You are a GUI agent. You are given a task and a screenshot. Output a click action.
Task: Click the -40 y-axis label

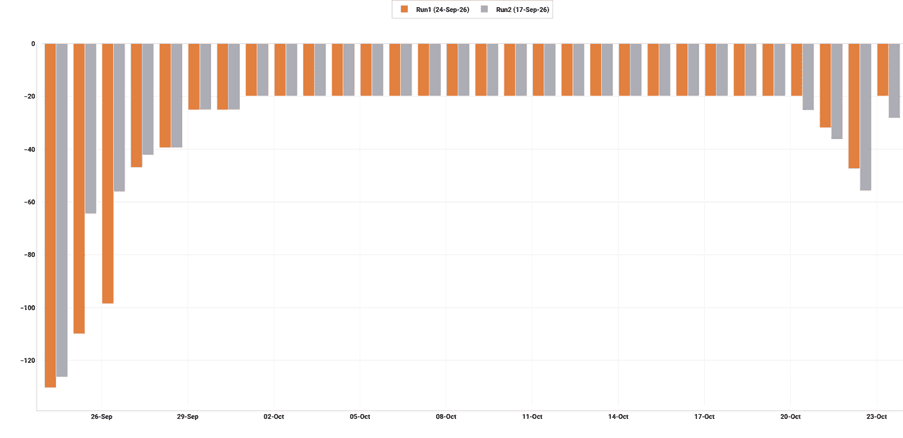[x=29, y=150]
